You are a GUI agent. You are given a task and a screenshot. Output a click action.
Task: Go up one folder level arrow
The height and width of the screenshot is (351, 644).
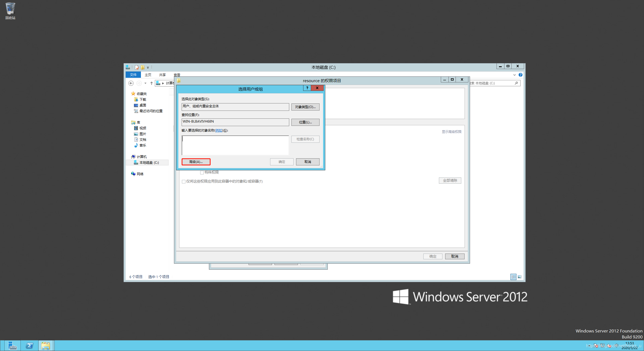152,83
